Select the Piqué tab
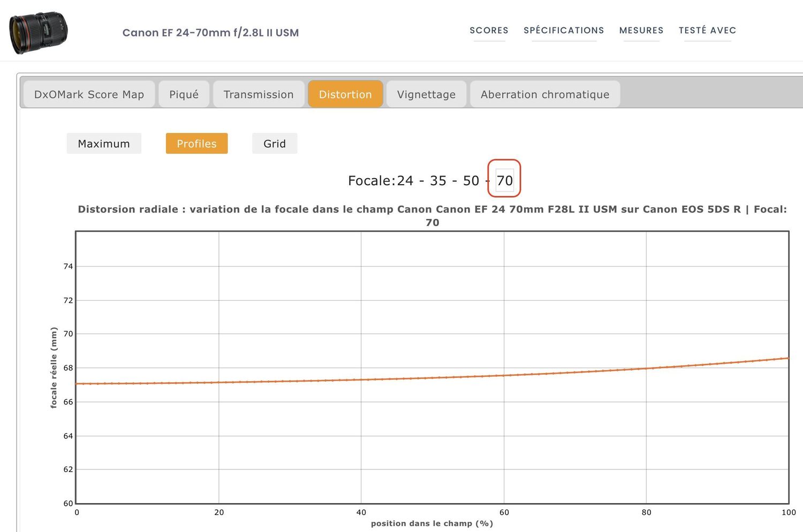Image resolution: width=803 pixels, height=532 pixels. click(x=184, y=94)
